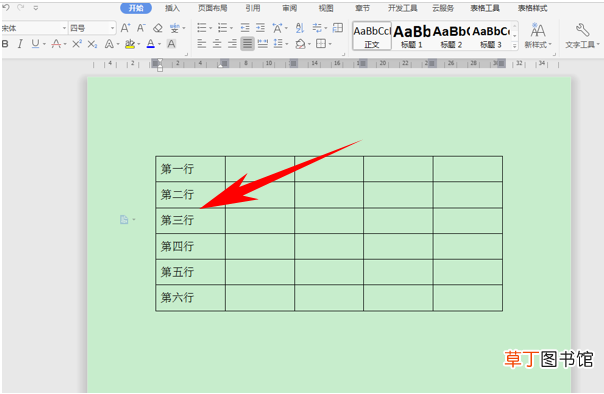This screenshot has height=394, width=604.
Task: Open the 章节 ribbon tab
Action: point(362,8)
